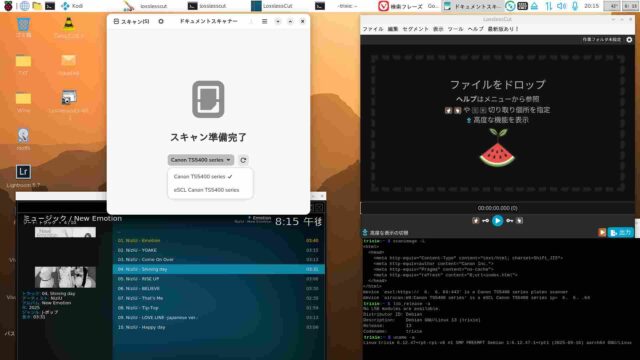Select track 10. NiziU - Happy day
The image size is (640, 360).
point(219,327)
